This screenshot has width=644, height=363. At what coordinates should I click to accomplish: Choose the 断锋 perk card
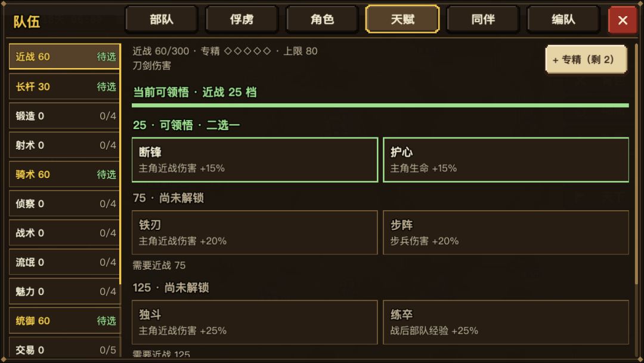coord(255,160)
